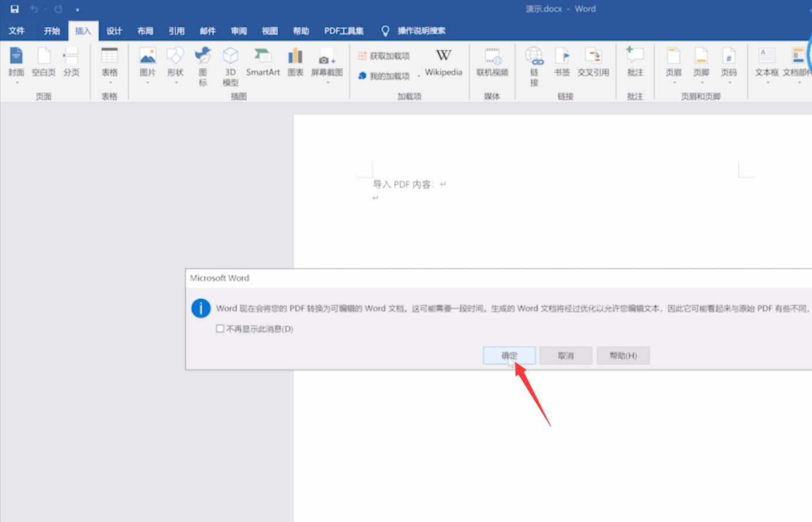Screen dimensions: 812x522
Task: Switch to the Design (设计) tab
Action: tap(114, 31)
